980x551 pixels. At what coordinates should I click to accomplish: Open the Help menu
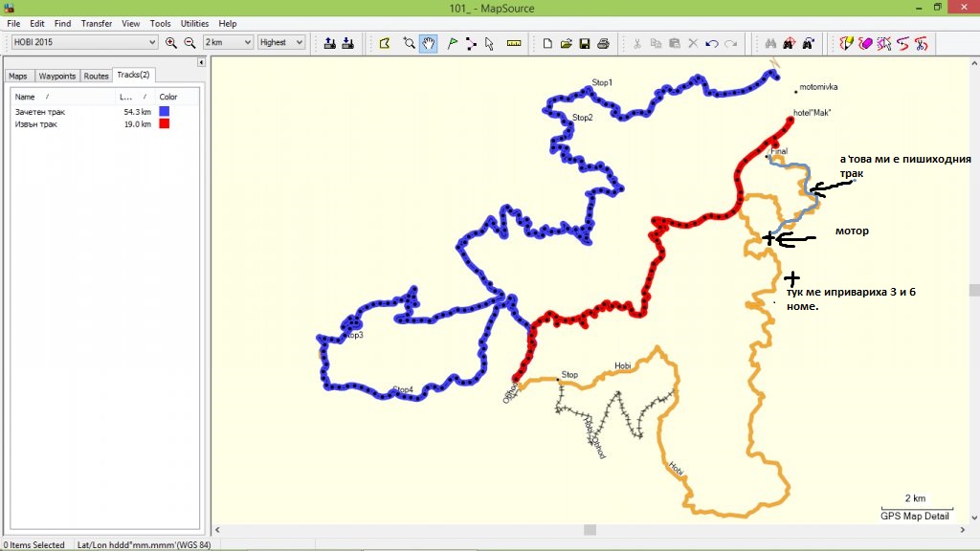(228, 23)
